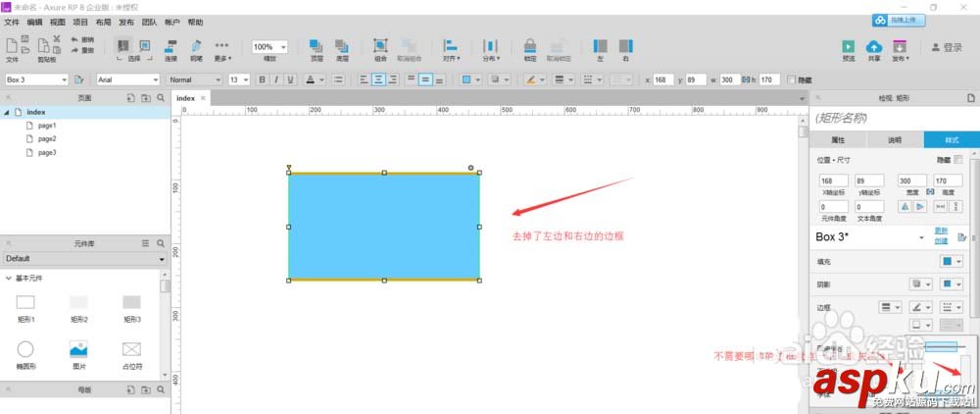Click the 共享 share cloud icon

tap(874, 46)
